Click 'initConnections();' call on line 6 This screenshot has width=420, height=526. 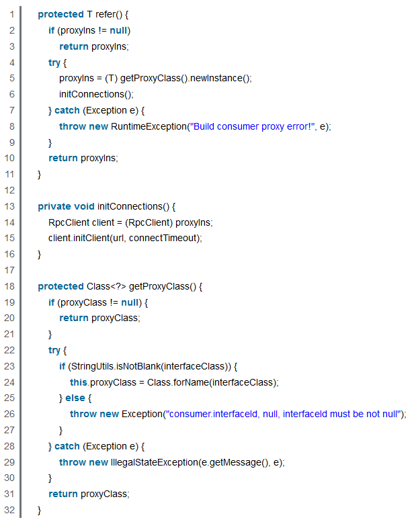click(96, 94)
